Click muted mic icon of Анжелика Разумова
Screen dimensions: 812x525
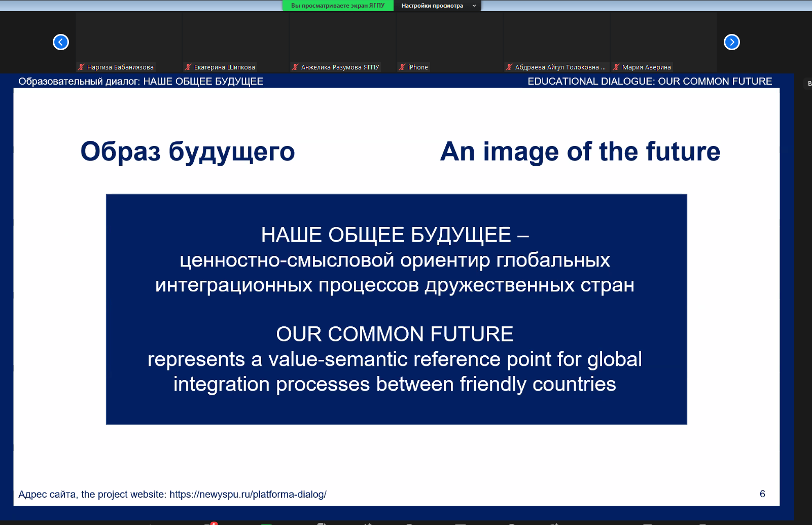pos(295,67)
